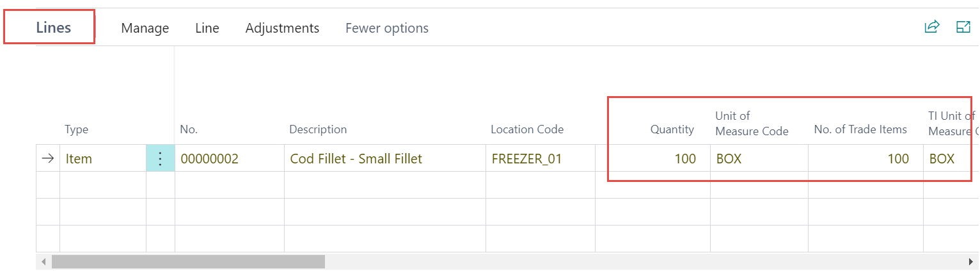Click the Description column header
980x271 pixels.
(318, 129)
